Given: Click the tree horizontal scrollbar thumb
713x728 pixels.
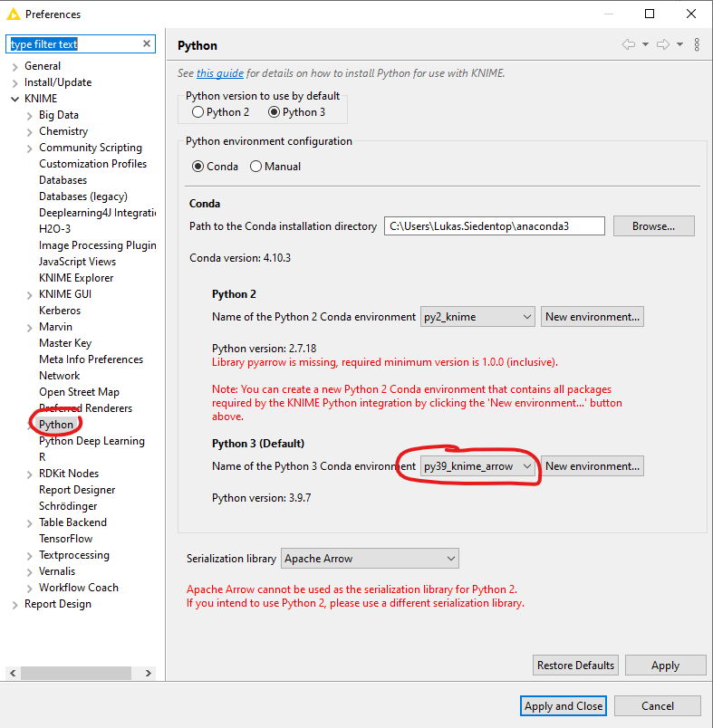Looking at the screenshot, I should click(76, 673).
